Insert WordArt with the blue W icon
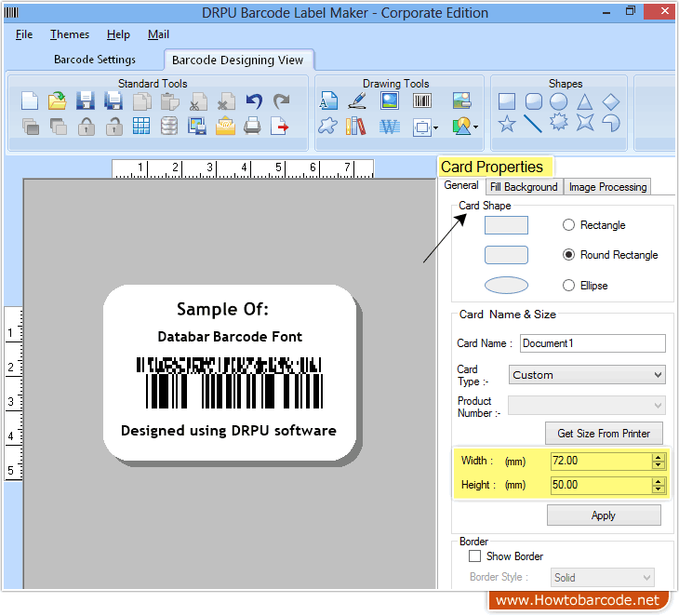Image resolution: width=679 pixels, height=616 pixels. [x=390, y=127]
